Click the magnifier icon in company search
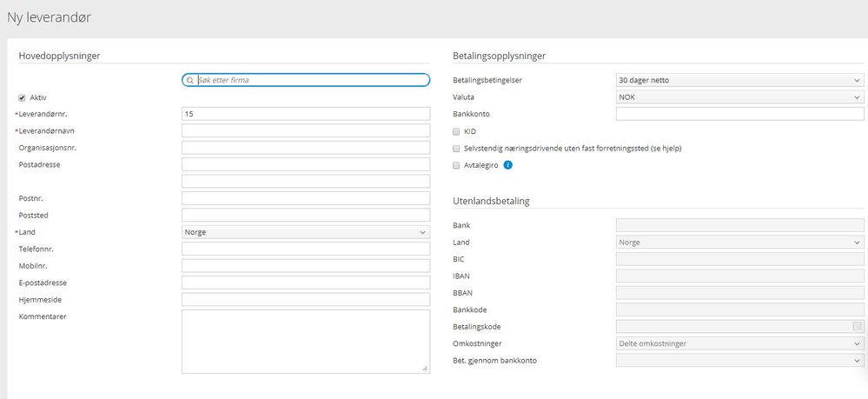 click(x=189, y=80)
